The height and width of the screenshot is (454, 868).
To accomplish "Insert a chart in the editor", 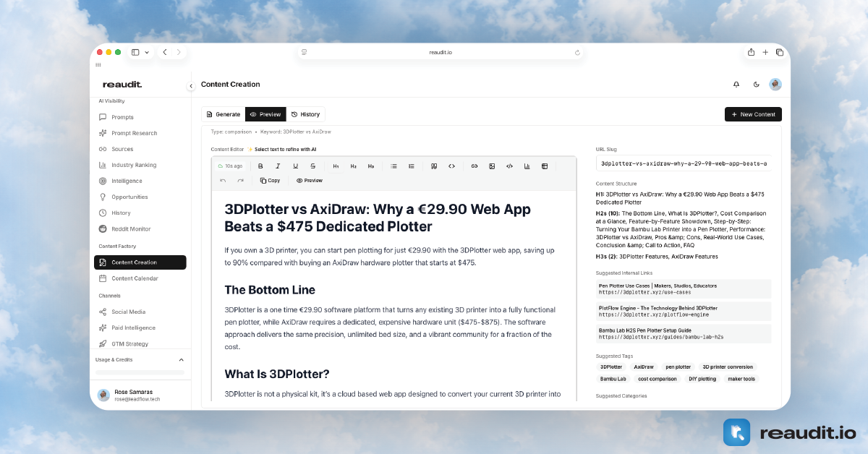I will tap(527, 166).
